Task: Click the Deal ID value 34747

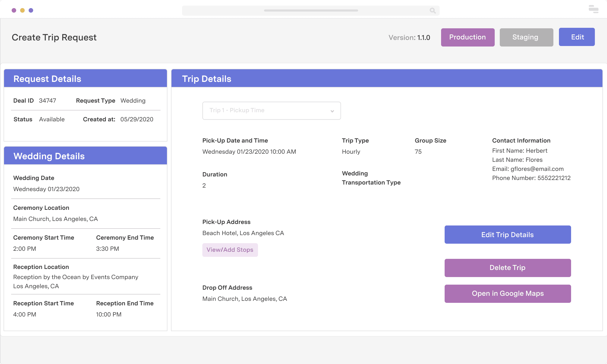Action: 47,100
